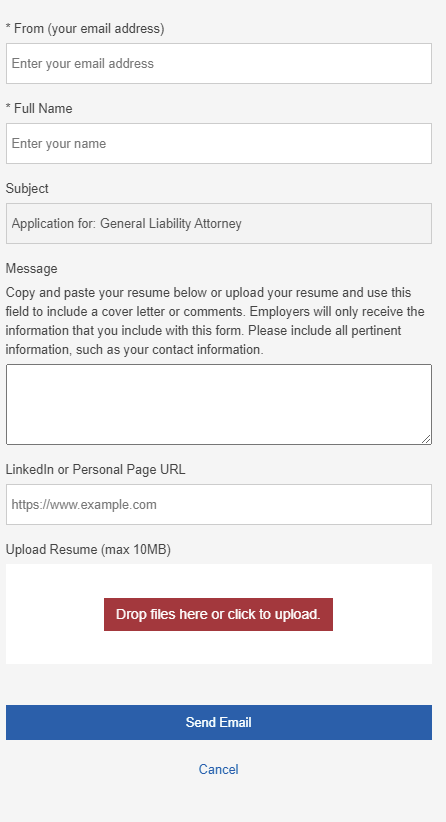This screenshot has height=822, width=446.
Task: Click the Message box resize handle
Action: [426, 439]
